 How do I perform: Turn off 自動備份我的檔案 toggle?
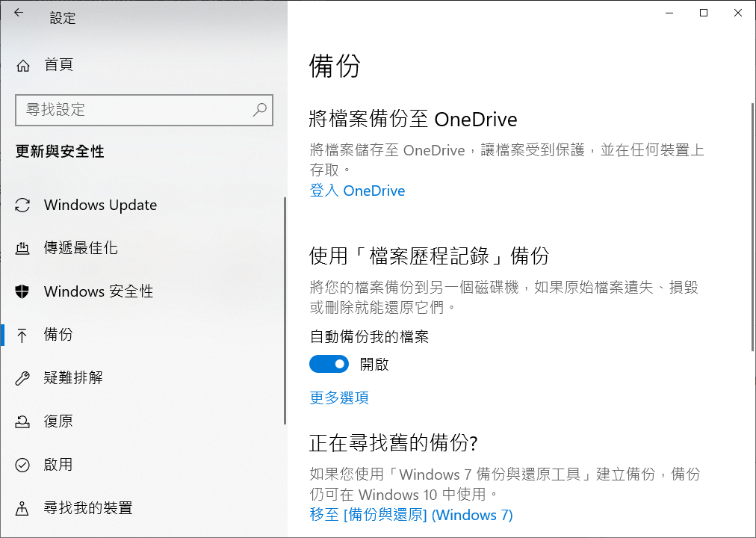329,365
